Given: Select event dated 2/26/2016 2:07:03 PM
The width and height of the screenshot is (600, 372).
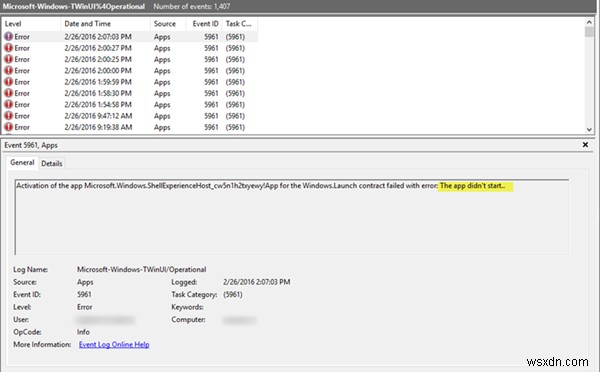Looking at the screenshot, I should pos(130,37).
